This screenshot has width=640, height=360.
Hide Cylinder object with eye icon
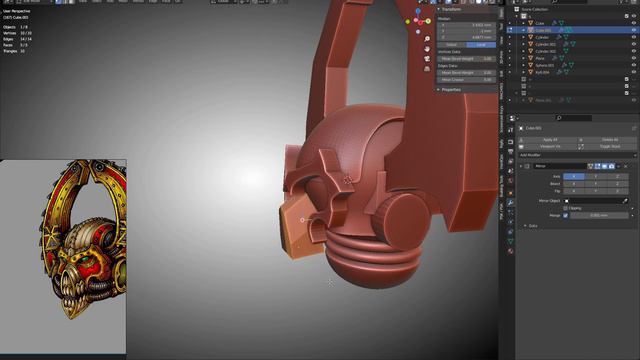tap(634, 37)
